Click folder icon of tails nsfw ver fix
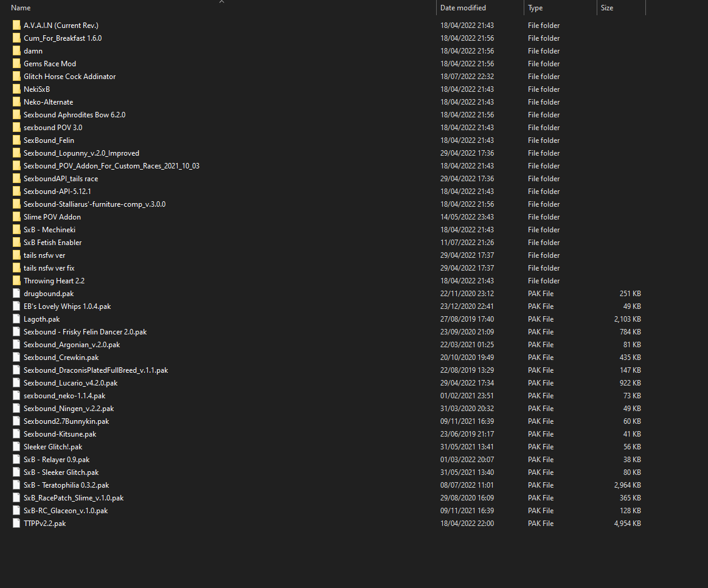 coord(16,268)
